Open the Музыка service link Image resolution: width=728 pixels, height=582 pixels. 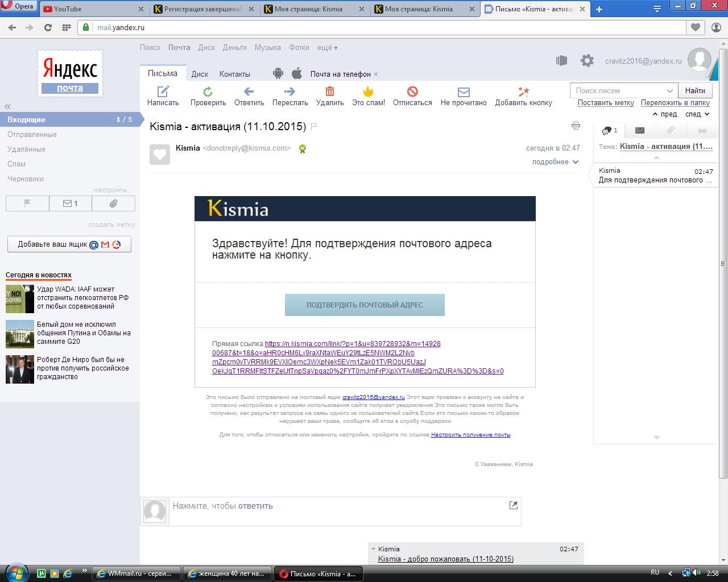[268, 48]
